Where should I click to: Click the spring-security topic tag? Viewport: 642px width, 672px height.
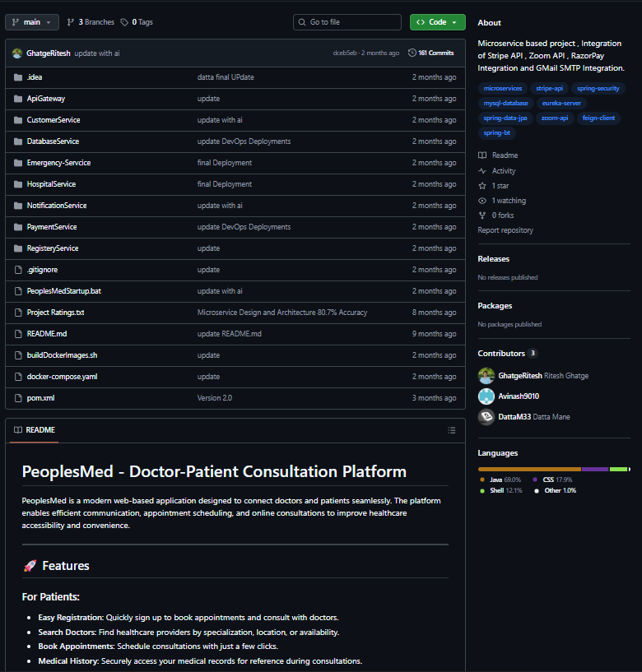pos(598,88)
